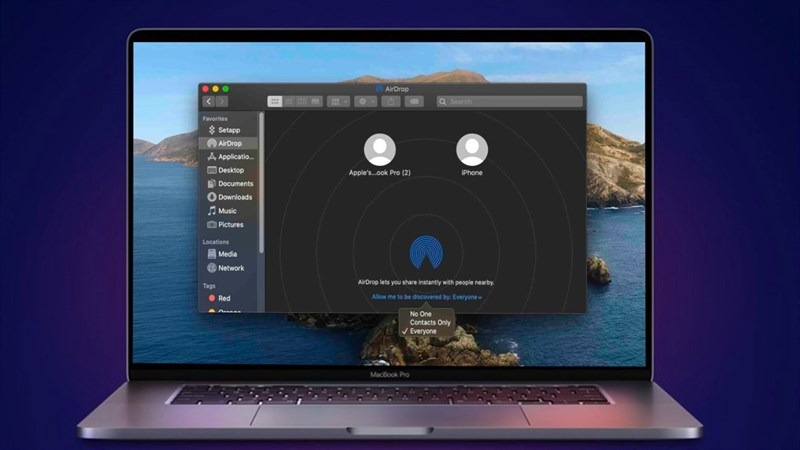Click the Finder back arrow

click(x=208, y=102)
